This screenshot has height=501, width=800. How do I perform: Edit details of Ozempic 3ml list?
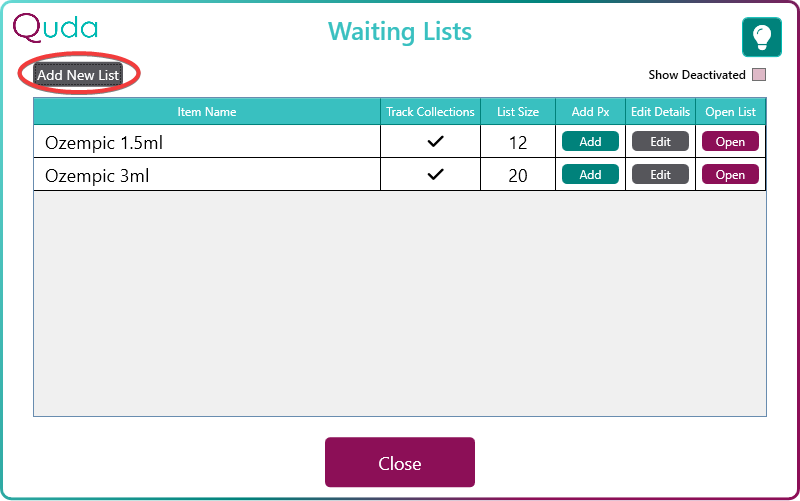(x=660, y=175)
